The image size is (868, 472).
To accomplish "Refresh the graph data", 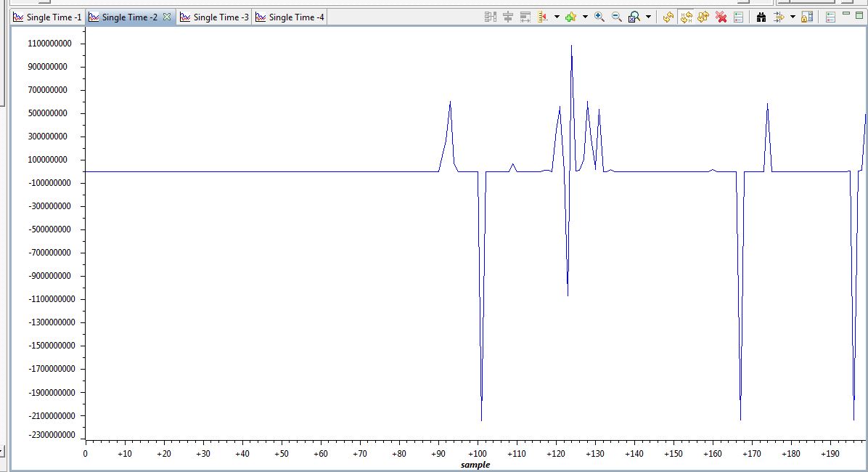I will click(x=668, y=17).
